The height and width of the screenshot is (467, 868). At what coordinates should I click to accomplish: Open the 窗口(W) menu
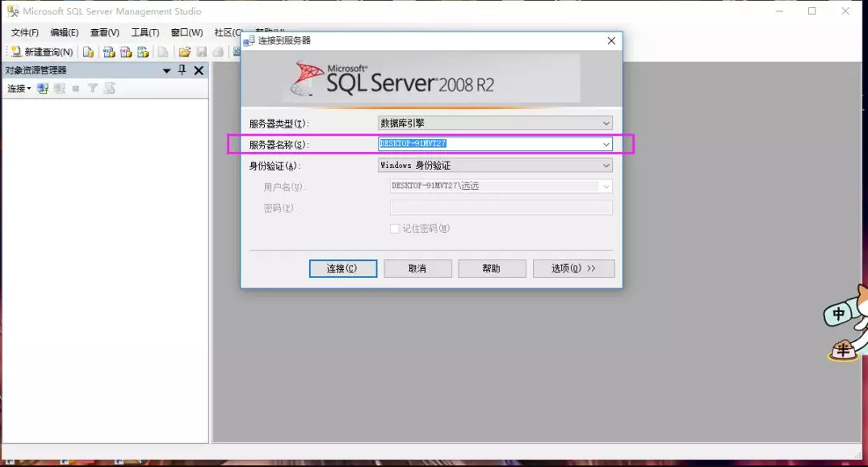click(x=187, y=32)
